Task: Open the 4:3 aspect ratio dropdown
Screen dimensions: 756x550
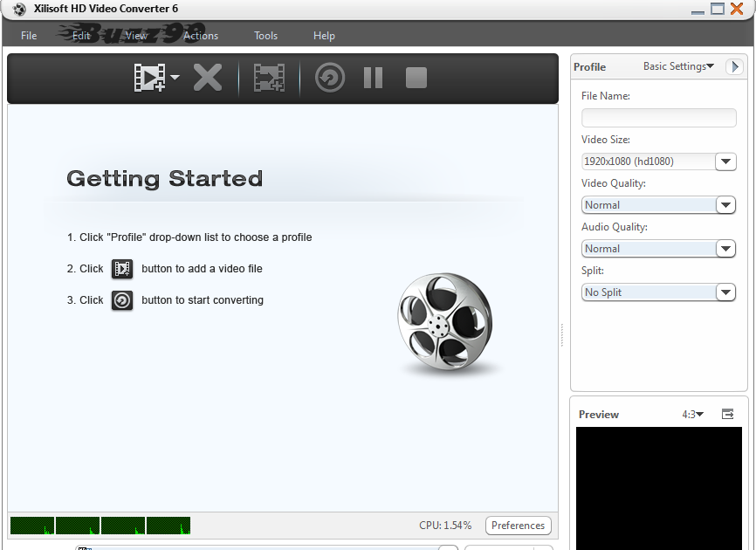Action: [693, 415]
